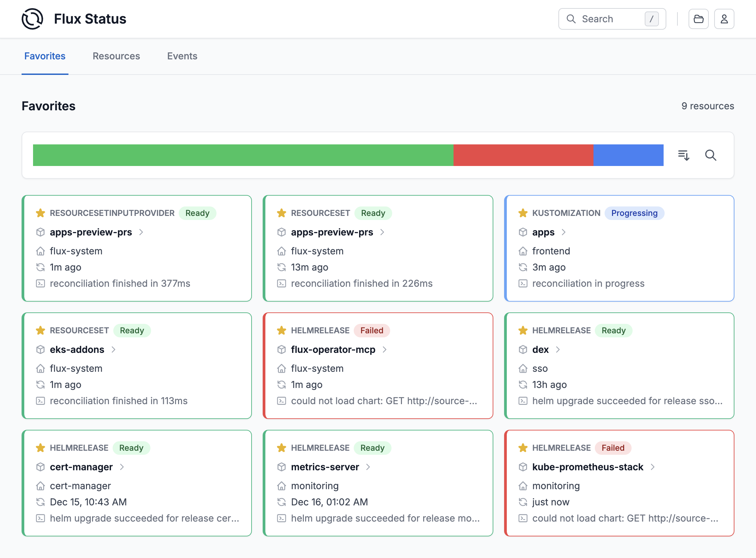Viewport: 756px width, 558px height.
Task: Click the Flux Status logo icon
Action: 32,19
